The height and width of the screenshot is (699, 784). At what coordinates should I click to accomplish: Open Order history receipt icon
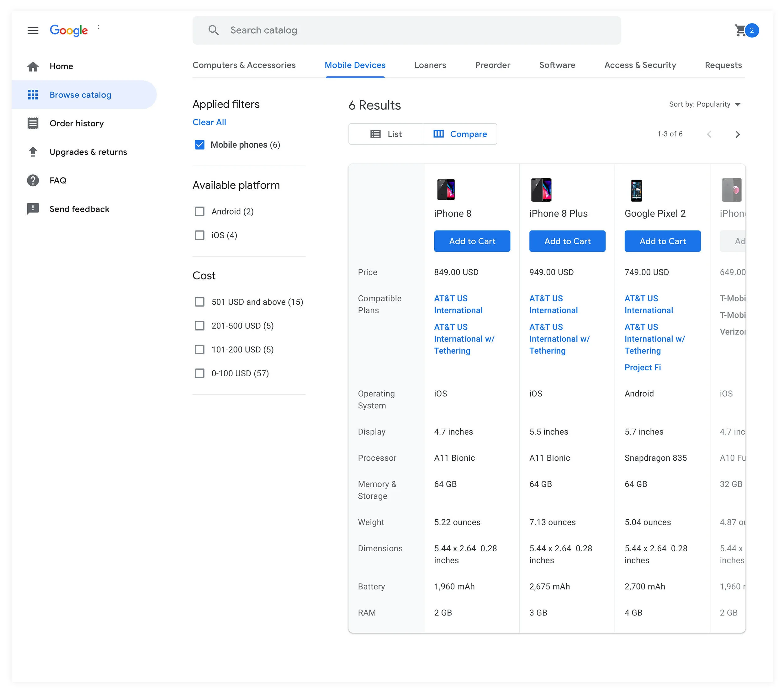pos(33,123)
